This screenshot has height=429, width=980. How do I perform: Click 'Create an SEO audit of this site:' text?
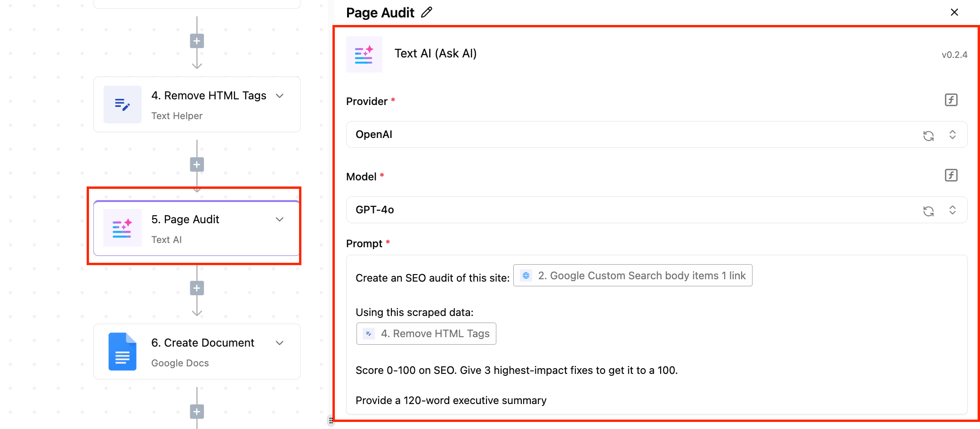click(432, 278)
